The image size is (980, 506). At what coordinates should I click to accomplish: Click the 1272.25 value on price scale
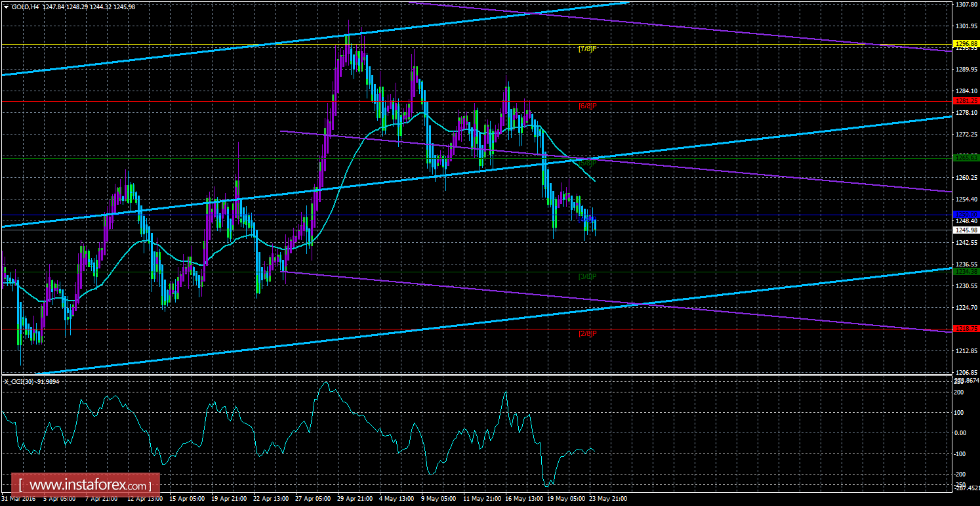967,135
